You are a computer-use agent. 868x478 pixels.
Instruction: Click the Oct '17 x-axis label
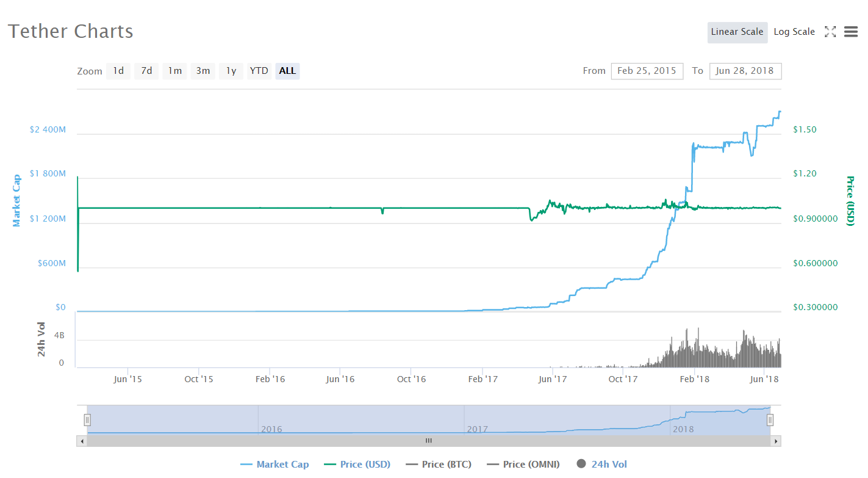point(623,379)
